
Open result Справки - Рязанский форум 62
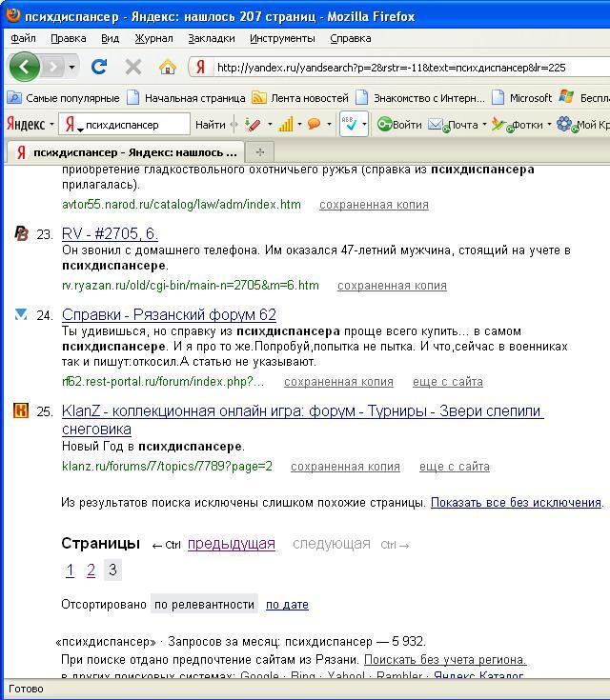click(x=169, y=314)
